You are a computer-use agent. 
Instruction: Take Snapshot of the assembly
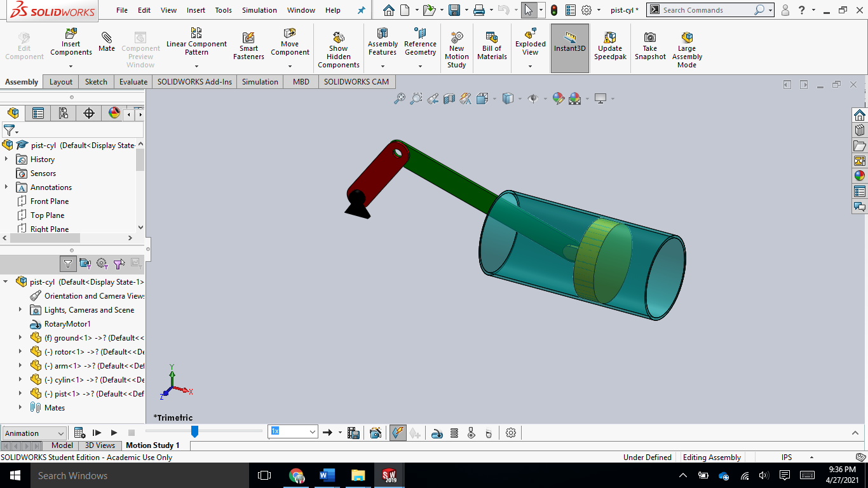[650, 46]
